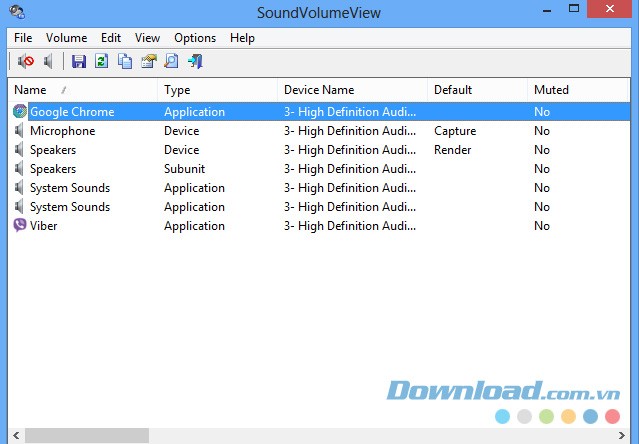The width and height of the screenshot is (639, 444).
Task: Sort by the Name column header
Action: tap(83, 90)
